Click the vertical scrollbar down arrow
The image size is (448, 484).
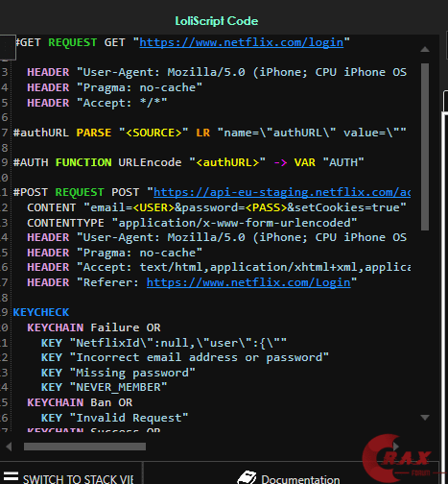[425, 418]
